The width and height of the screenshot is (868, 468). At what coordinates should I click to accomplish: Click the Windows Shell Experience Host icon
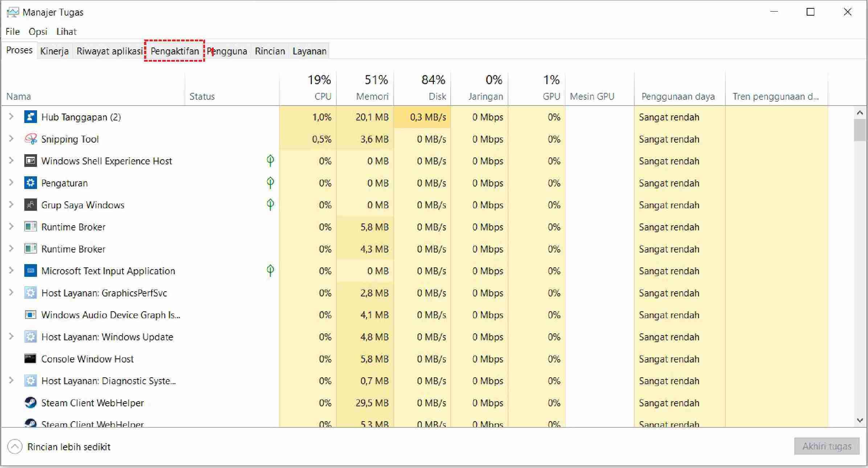pos(30,161)
